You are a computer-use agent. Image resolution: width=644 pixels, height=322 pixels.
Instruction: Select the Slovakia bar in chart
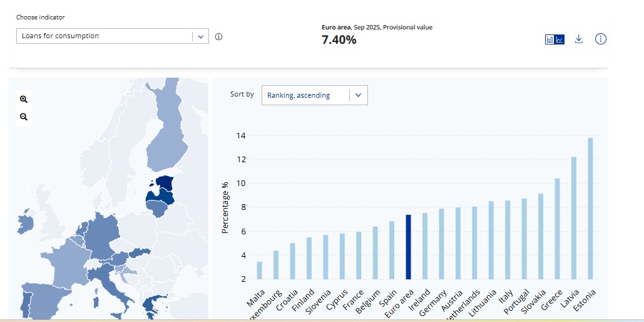[541, 236]
